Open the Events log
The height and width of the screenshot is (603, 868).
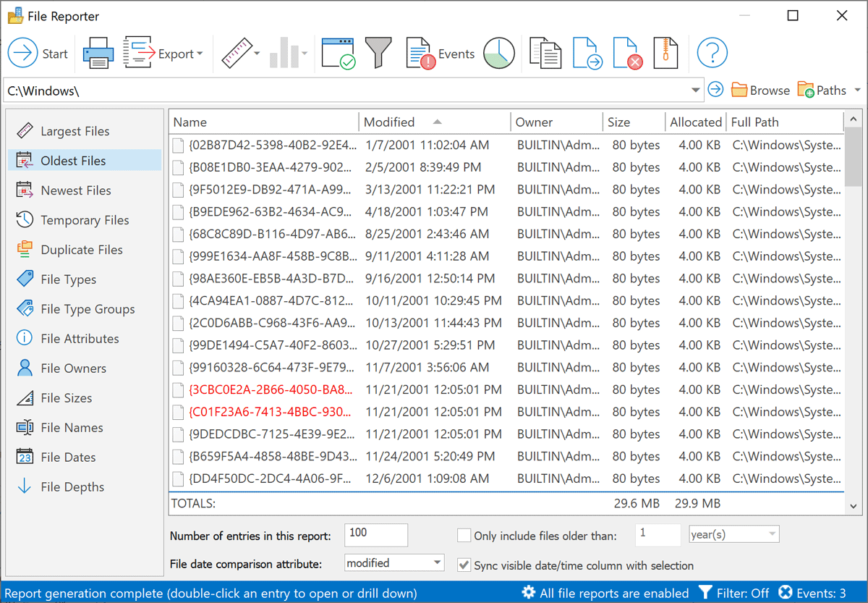[440, 54]
